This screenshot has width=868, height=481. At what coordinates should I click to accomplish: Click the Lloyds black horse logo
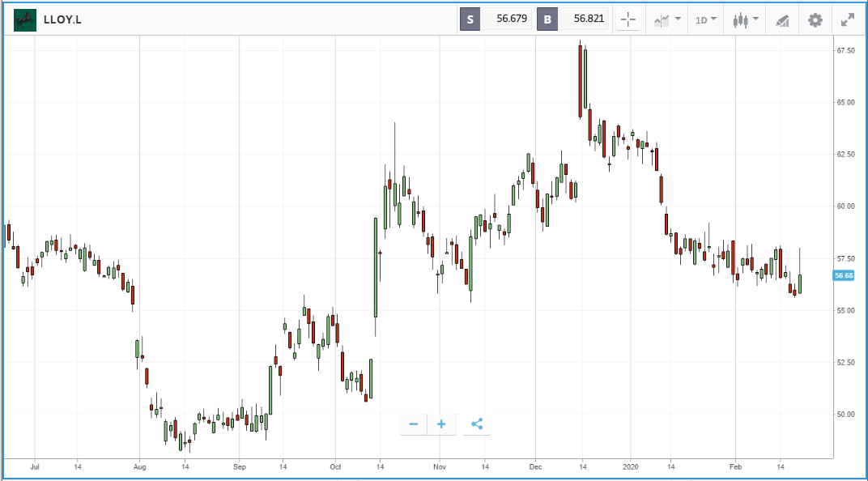tap(25, 20)
